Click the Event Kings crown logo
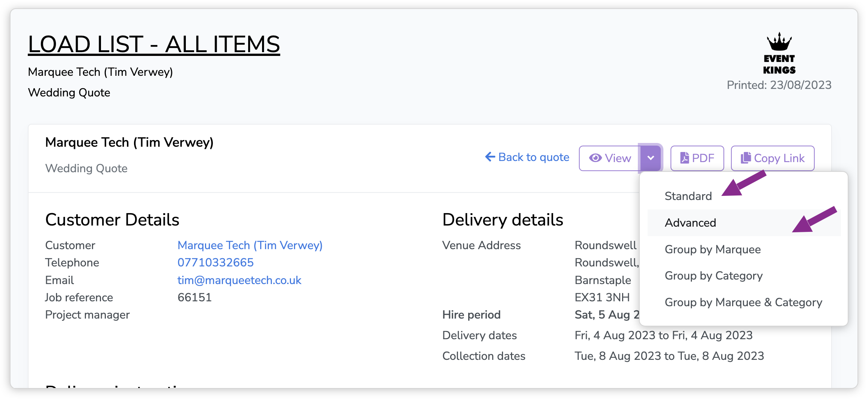 [x=779, y=53]
